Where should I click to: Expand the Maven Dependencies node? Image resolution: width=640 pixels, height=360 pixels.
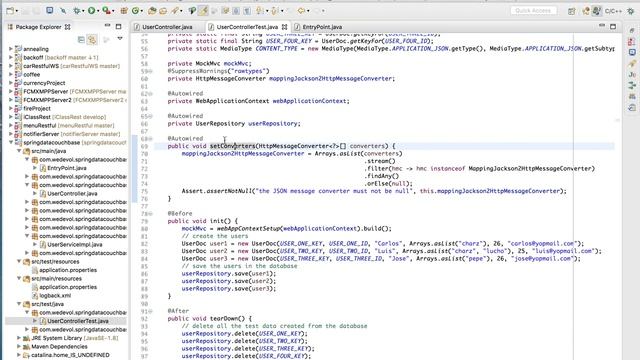coord(19,347)
